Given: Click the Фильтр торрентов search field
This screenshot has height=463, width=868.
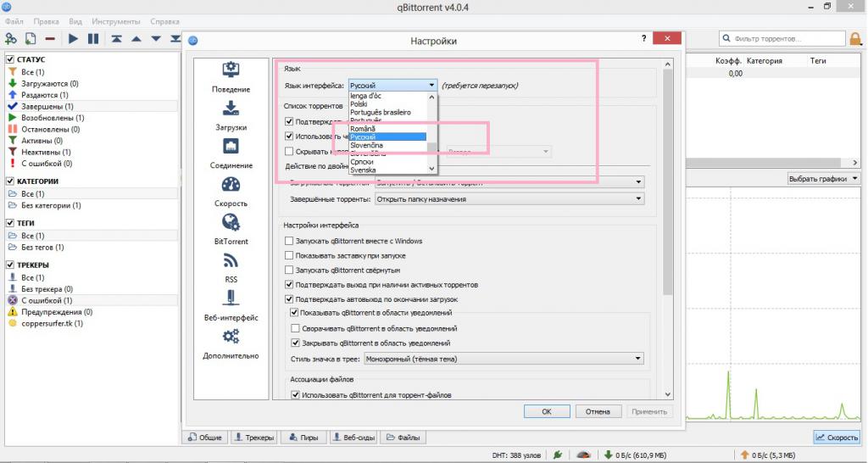Looking at the screenshot, I should click(782, 39).
